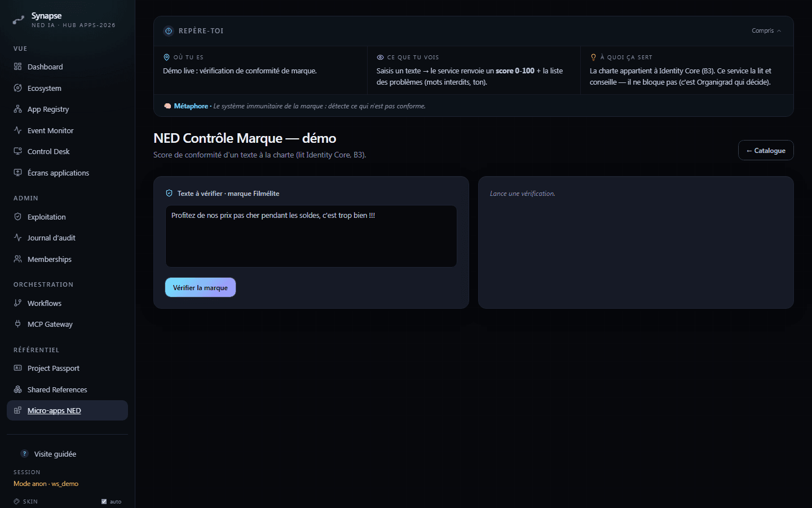This screenshot has height=508, width=812.
Task: Click the Memberships people icon
Action: (17, 259)
